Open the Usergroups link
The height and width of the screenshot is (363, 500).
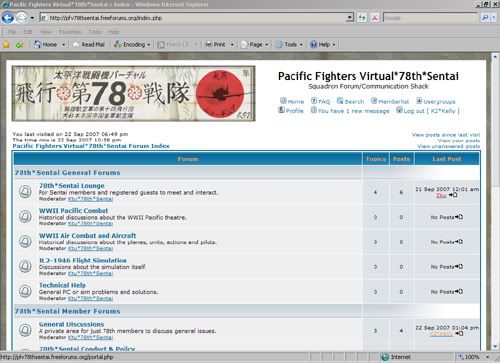pyautogui.click(x=436, y=101)
